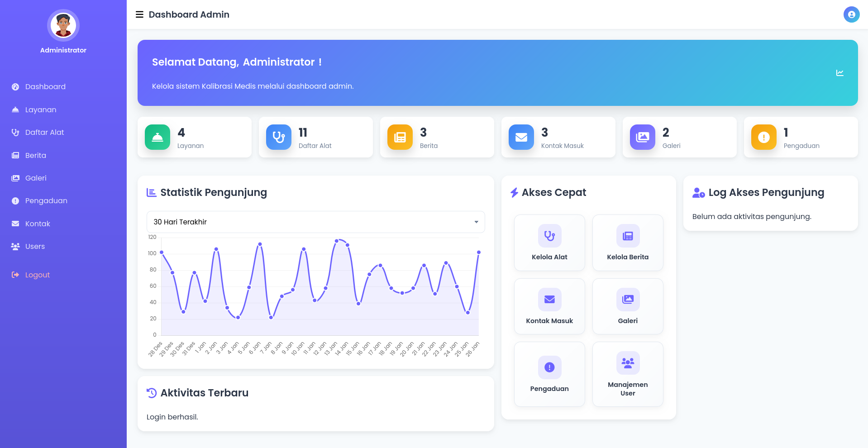Click the stethoscope Daftar Alat stat icon
Screen dimensions: 868x448
click(279, 137)
